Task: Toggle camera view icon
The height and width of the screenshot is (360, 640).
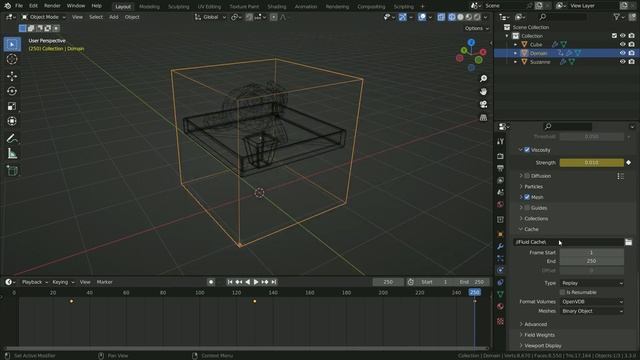Action: (483, 104)
